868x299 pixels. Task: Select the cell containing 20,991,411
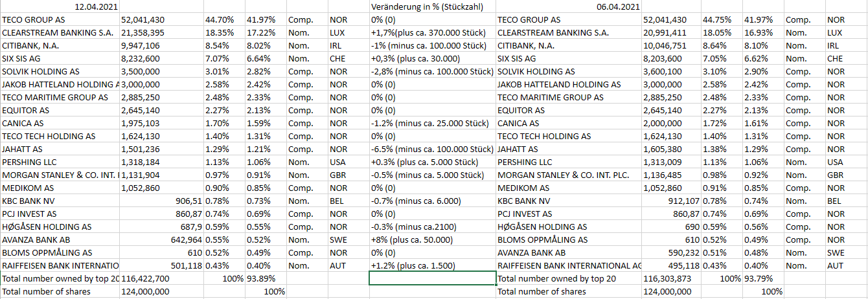pos(665,32)
